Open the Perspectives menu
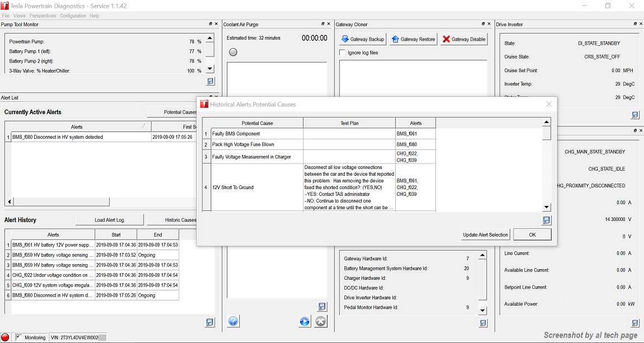644x343 pixels. pos(42,16)
